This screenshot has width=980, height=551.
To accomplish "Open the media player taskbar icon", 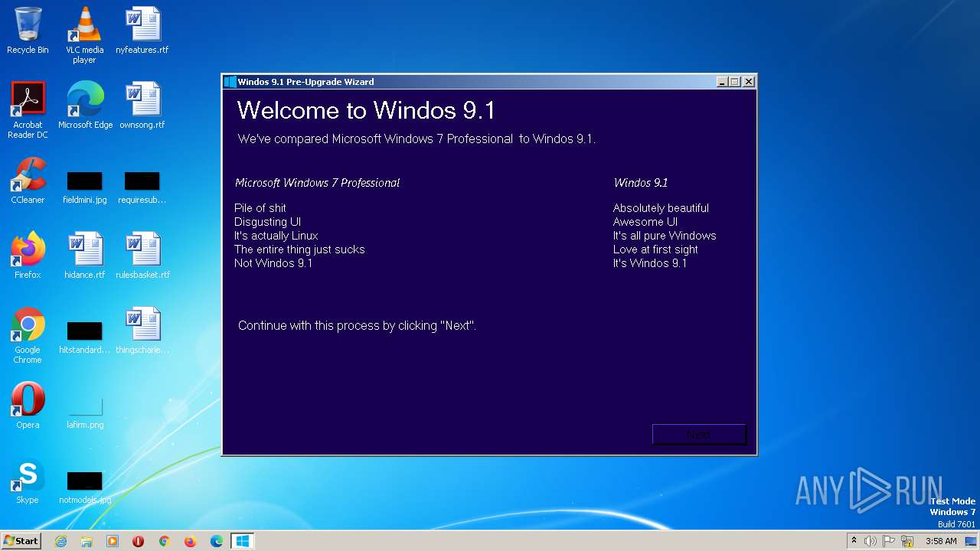I will coord(113,541).
